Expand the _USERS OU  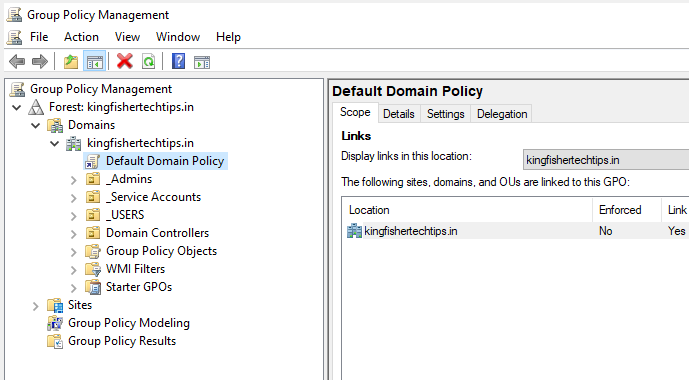tap(74, 216)
